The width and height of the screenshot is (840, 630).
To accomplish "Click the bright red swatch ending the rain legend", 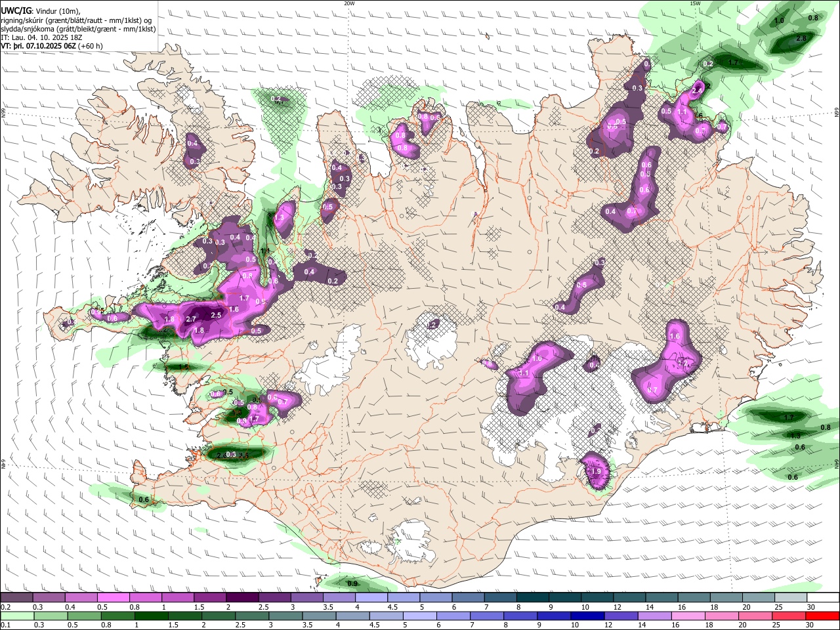I will click(822, 616).
